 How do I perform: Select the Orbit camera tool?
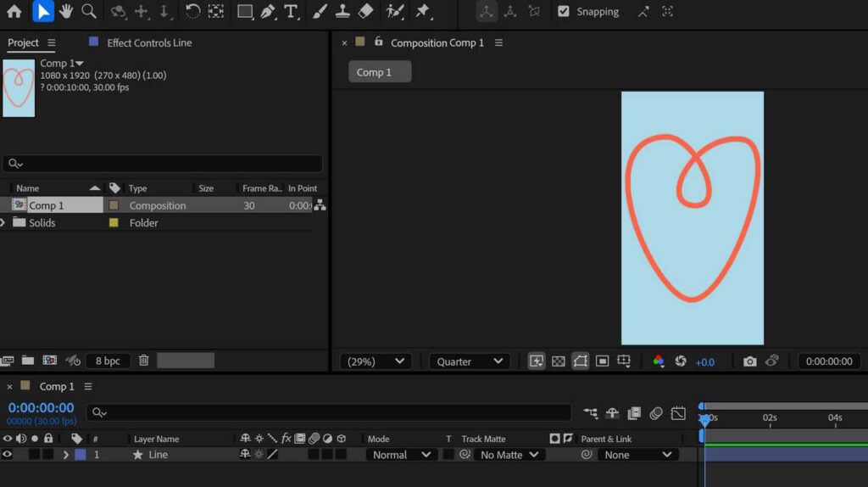pos(118,11)
